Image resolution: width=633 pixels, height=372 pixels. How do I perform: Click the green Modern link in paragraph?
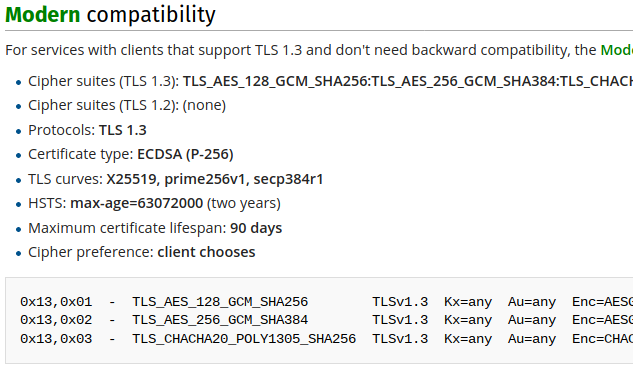616,50
